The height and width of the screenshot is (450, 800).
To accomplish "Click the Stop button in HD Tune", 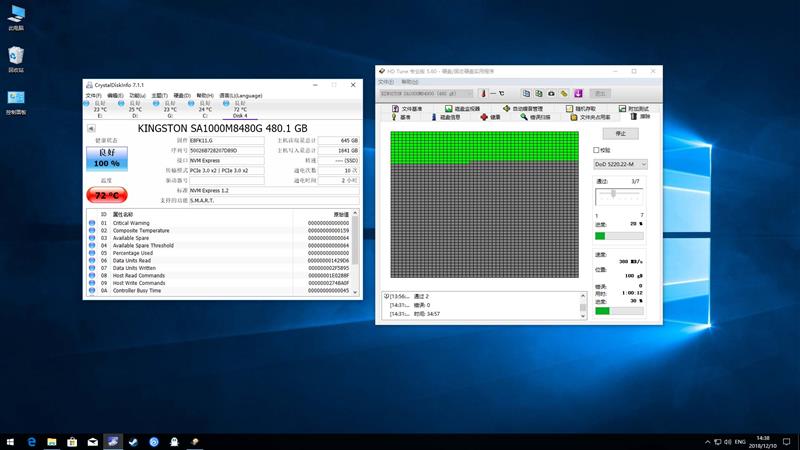I will (x=620, y=133).
